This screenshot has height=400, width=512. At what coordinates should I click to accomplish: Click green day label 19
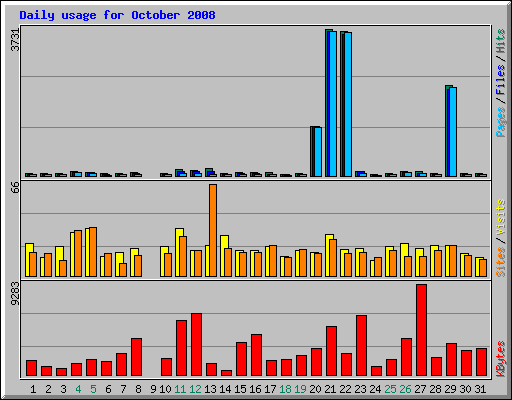point(300,389)
